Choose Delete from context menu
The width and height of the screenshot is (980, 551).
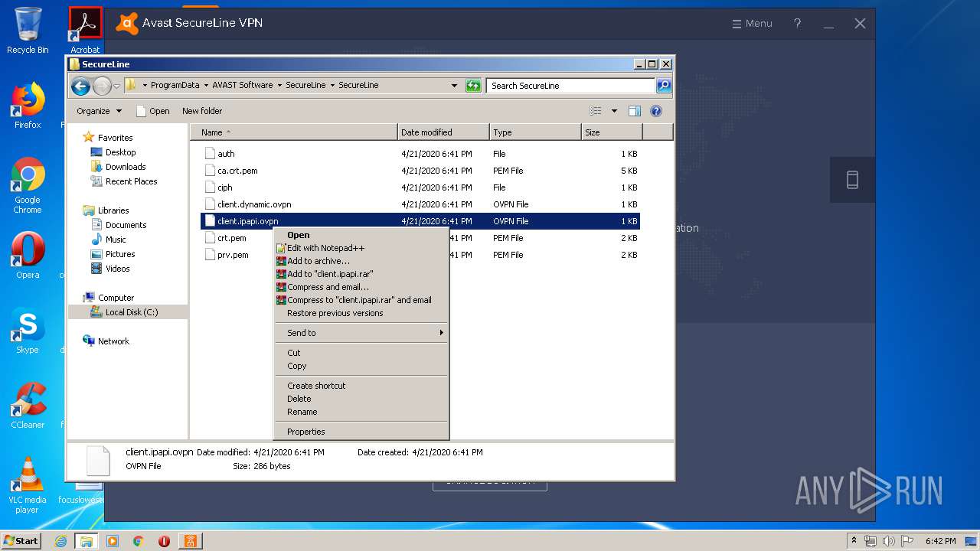coord(361,399)
